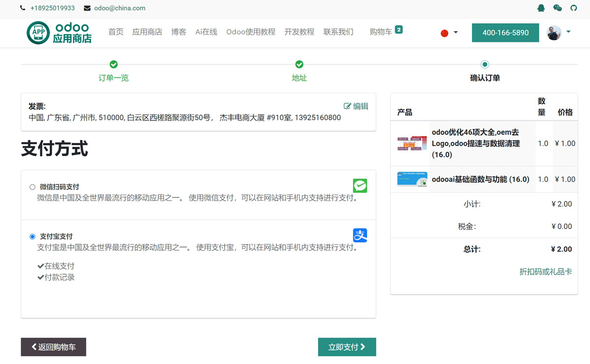The image size is (590, 364).
Task: Open product odoo优化46项大全 title
Action: click(x=476, y=143)
